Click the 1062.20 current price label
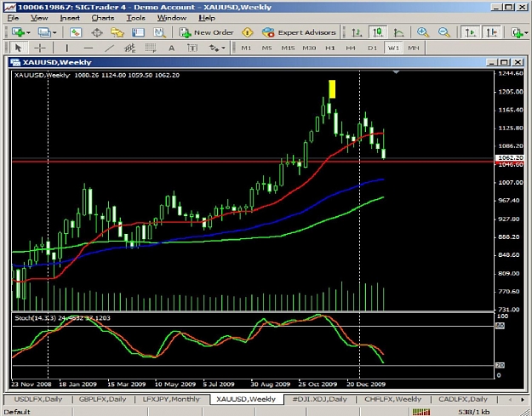Screen dimensions: 532x416 point(510,157)
